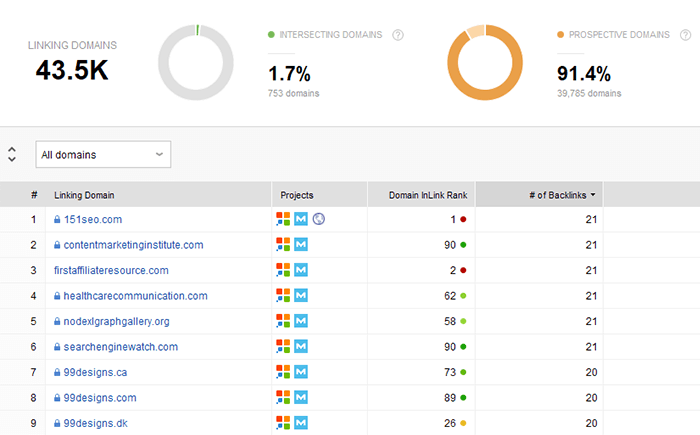Click padlock icon beside 151seo.com
This screenshot has width=700, height=435.
(x=57, y=219)
